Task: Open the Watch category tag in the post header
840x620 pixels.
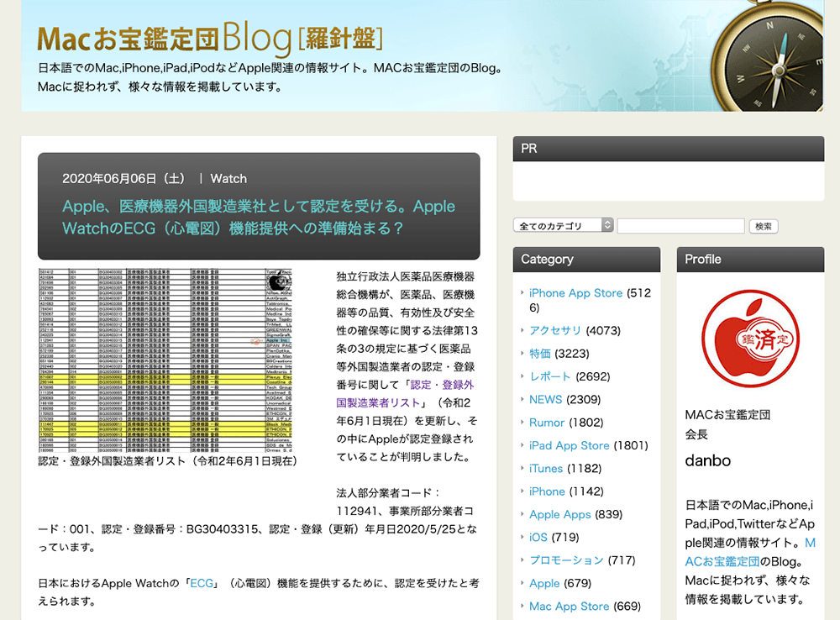Action: click(x=228, y=178)
